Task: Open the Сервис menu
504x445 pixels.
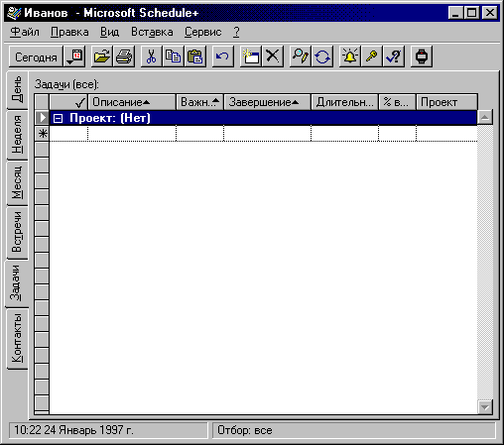Action: [202, 32]
